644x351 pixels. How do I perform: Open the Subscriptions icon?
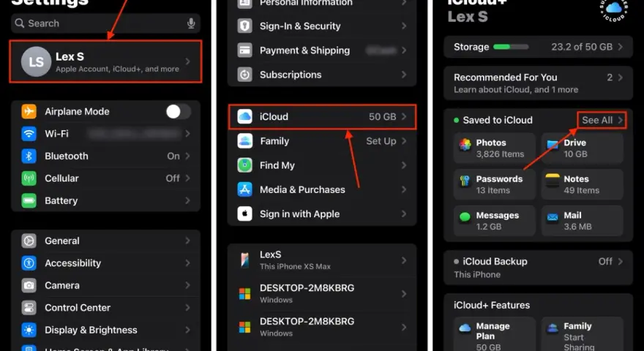click(244, 75)
